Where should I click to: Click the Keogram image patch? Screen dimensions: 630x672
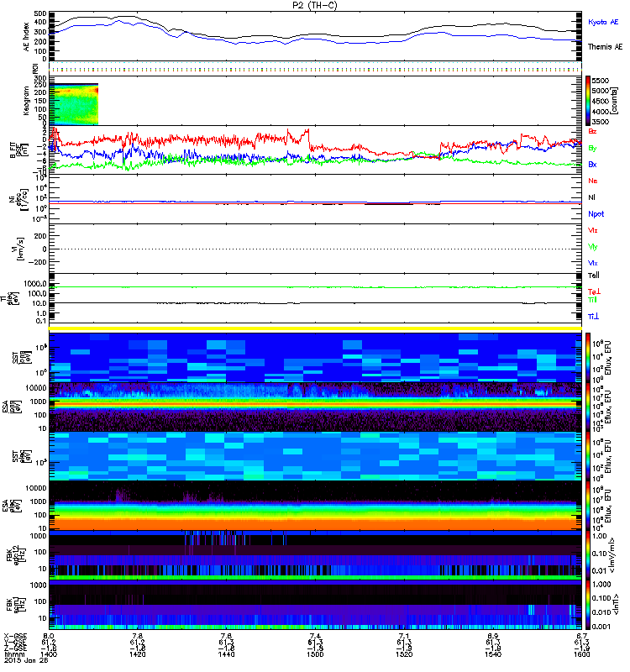tap(74, 104)
